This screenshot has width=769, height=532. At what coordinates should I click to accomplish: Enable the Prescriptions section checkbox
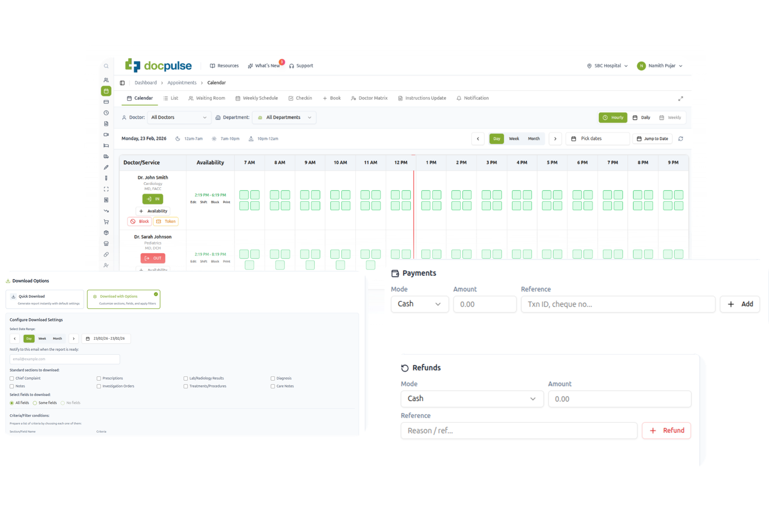(99, 379)
